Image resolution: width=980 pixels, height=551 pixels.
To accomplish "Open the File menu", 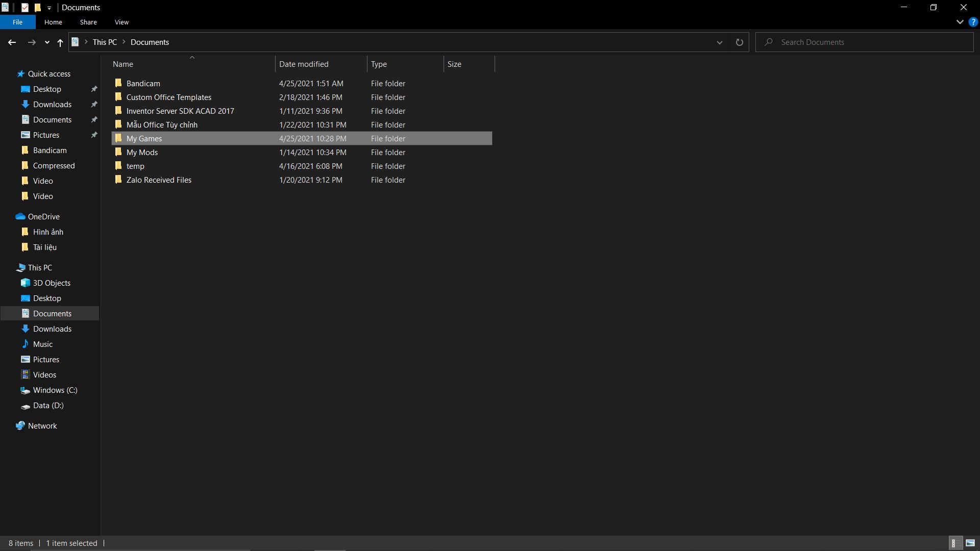I will point(17,22).
